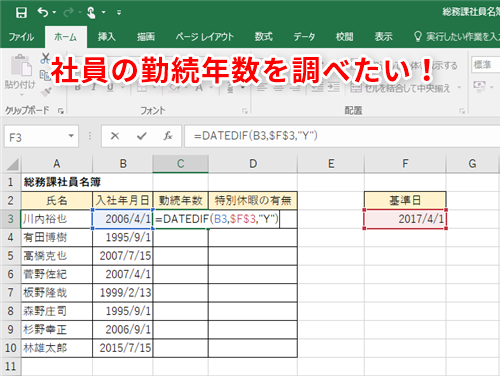The height and width of the screenshot is (376, 500).
Task: Click the touch/mouse mode icon
Action: [91, 13]
